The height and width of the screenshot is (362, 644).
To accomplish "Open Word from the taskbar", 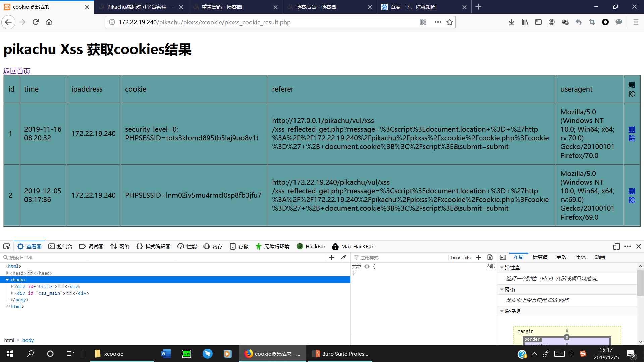I will coord(166,354).
